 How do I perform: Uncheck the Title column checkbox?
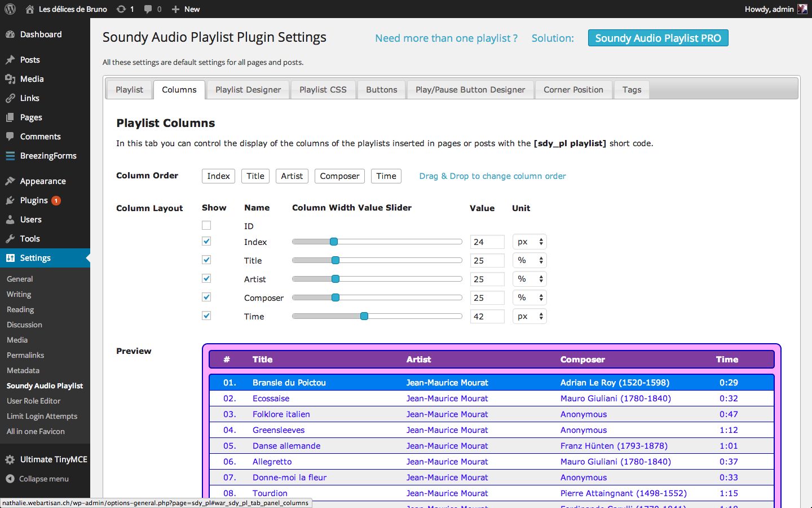point(206,260)
